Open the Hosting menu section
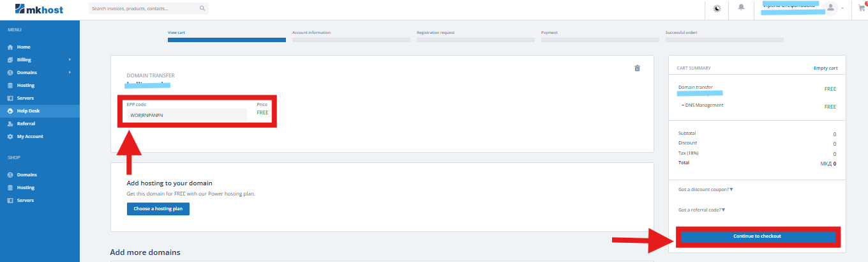This screenshot has width=868, height=262. [x=26, y=86]
